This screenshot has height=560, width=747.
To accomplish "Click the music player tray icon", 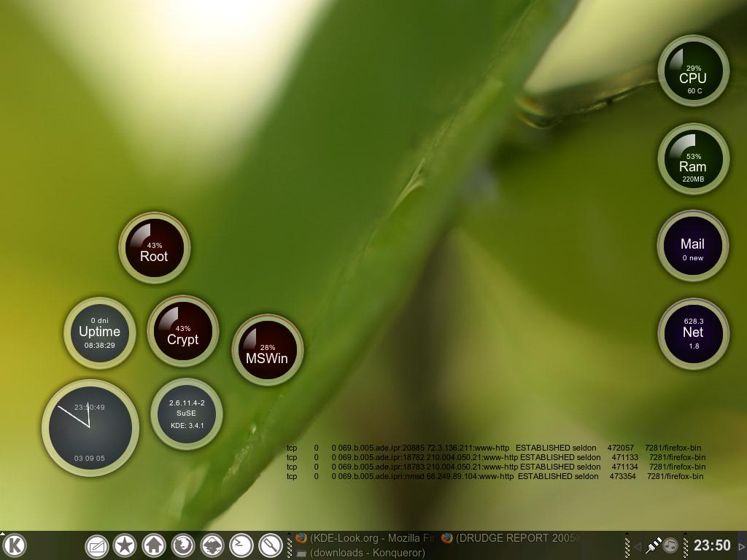I will (x=671, y=545).
